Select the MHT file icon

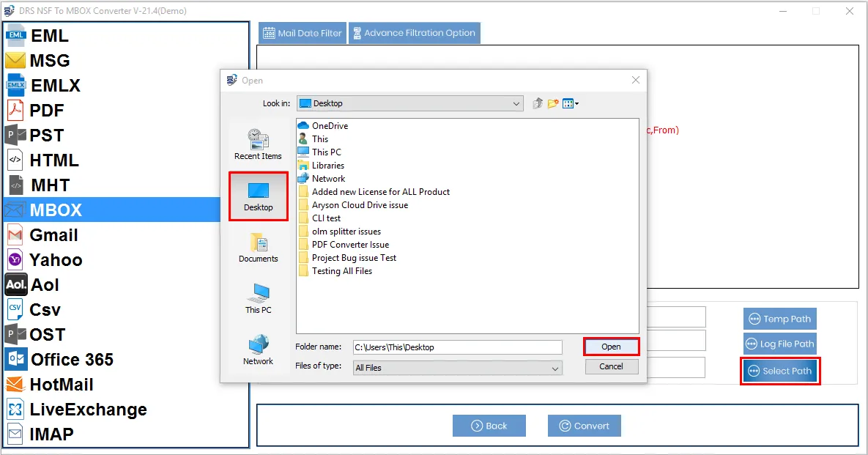click(x=16, y=185)
